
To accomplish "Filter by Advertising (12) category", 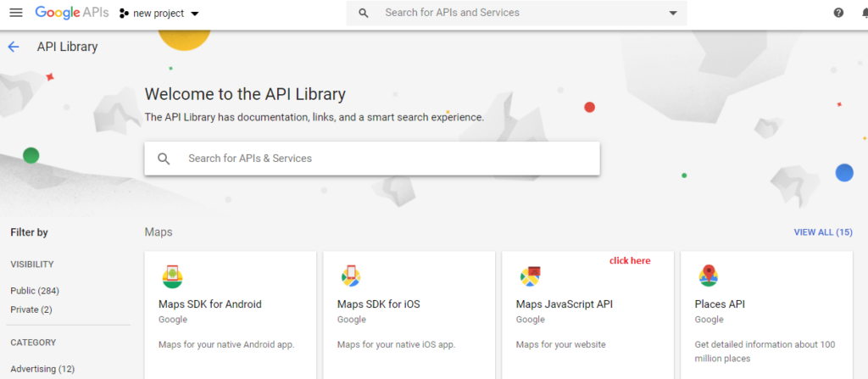I will coord(42,369).
